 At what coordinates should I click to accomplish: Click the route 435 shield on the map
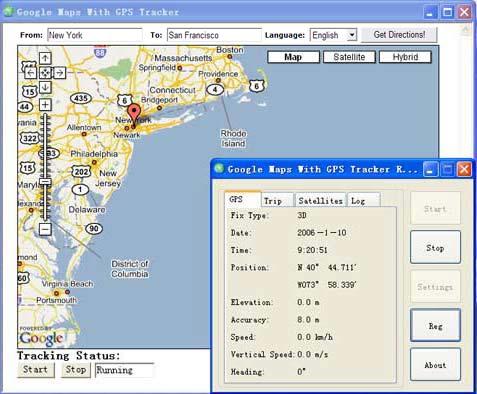81,98
